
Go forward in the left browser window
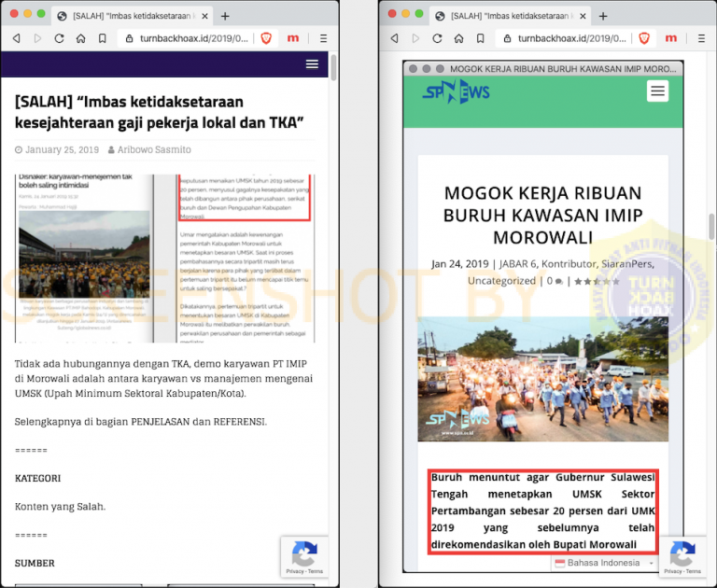click(37, 38)
